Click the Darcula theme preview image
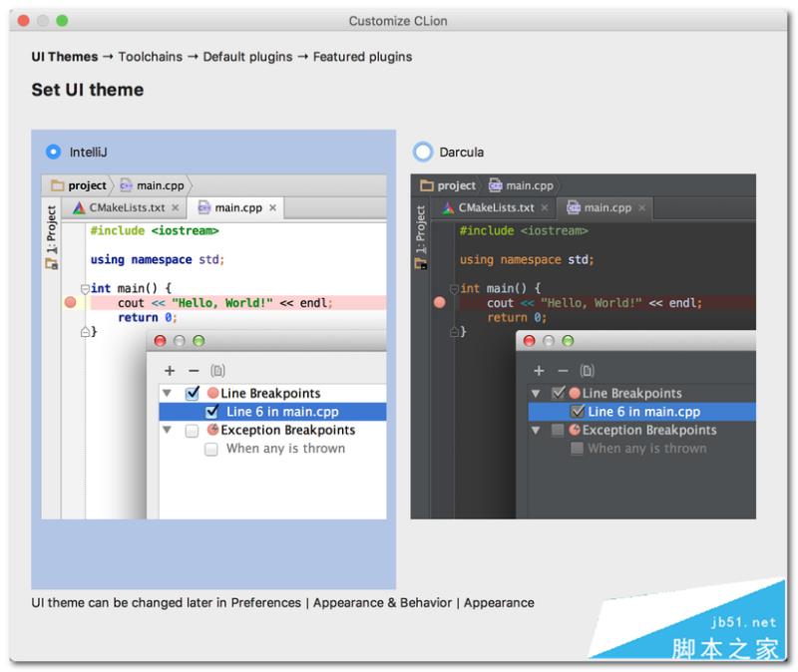798x672 pixels. (584, 346)
